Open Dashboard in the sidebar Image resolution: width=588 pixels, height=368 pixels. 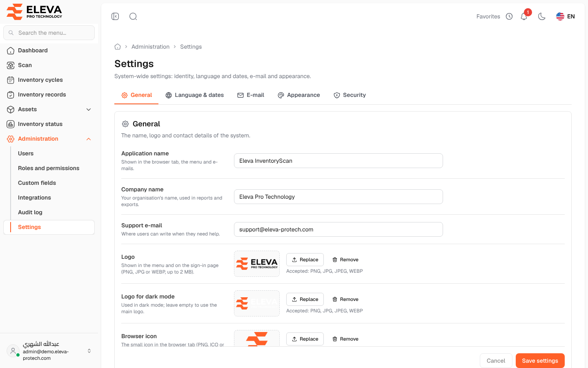pos(49,50)
